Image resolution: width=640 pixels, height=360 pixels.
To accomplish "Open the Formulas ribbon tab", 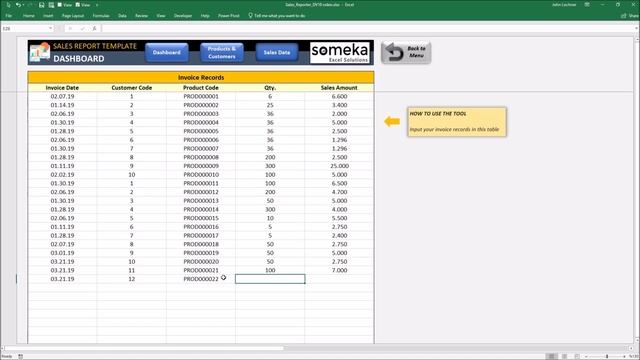I will click(x=101, y=16).
